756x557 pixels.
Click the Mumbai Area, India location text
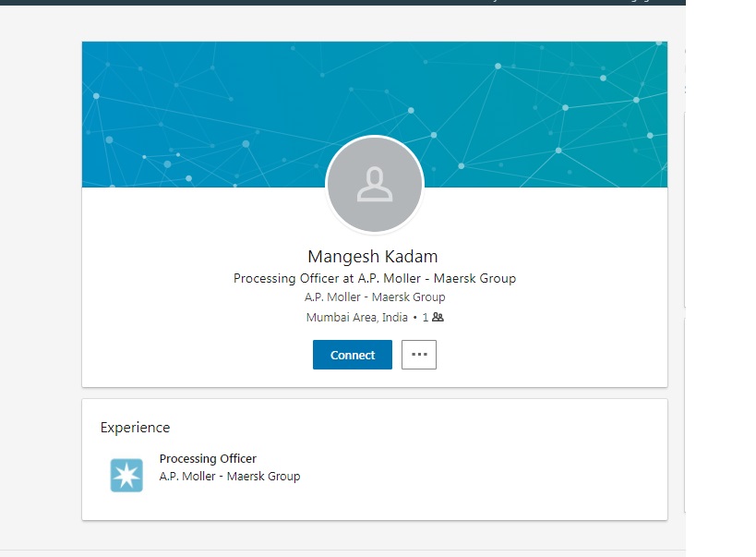click(x=357, y=317)
